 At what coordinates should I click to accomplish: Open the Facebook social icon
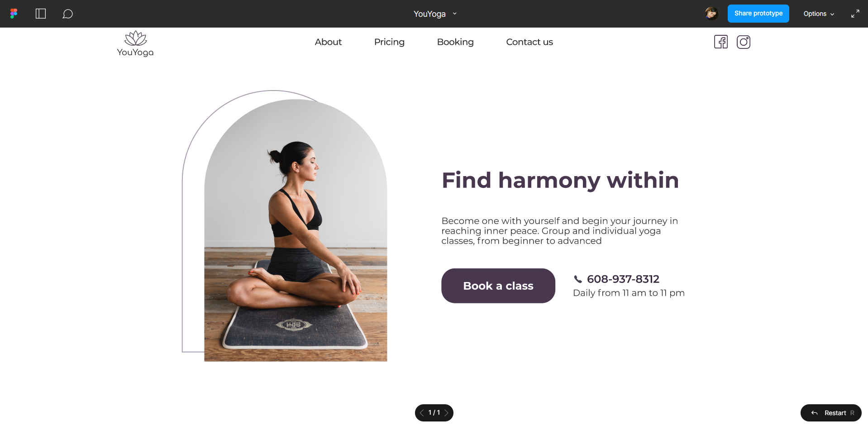[721, 42]
